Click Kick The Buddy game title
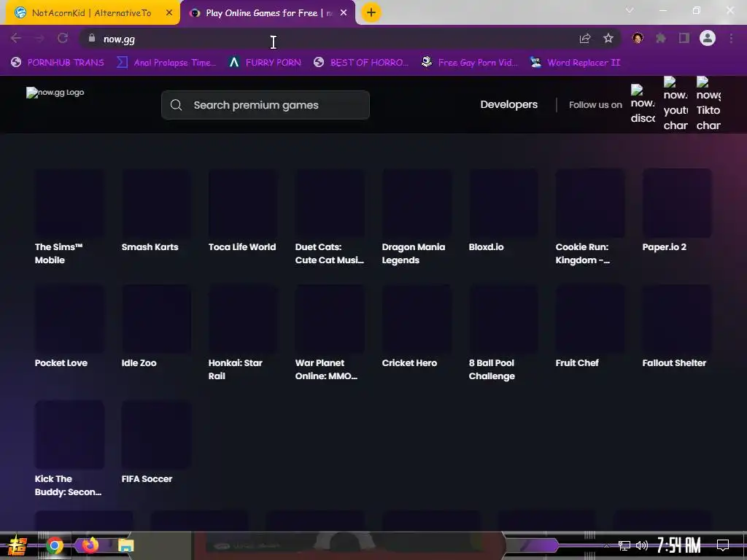The image size is (747, 560). coord(68,485)
